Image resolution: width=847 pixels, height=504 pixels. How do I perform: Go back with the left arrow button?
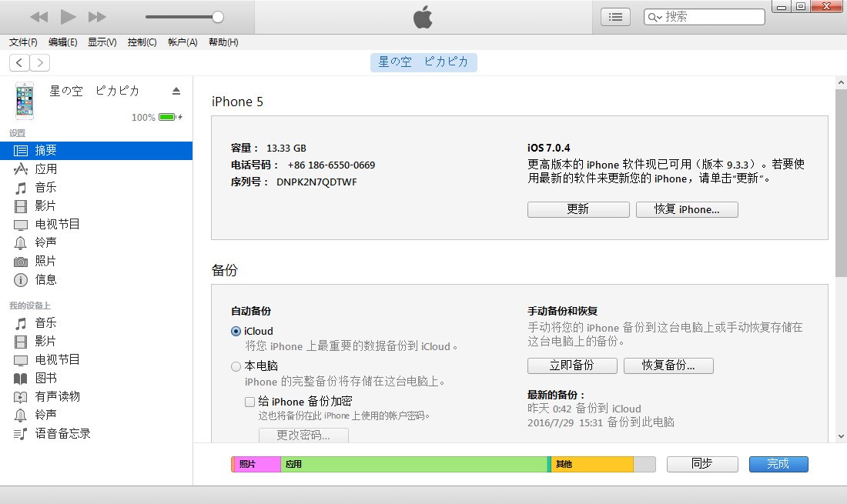point(19,62)
